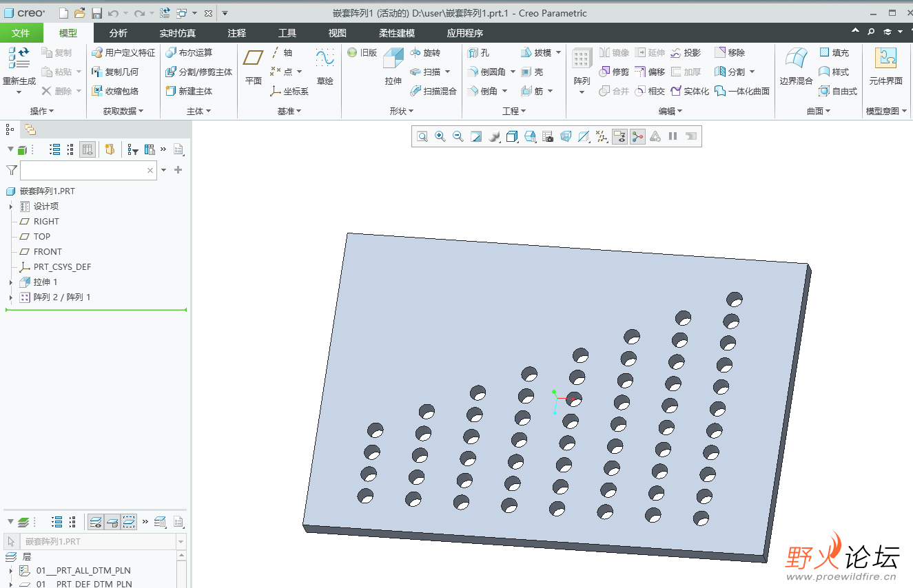Click the saved orientations view icon
Image resolution: width=913 pixels, height=588 pixels.
530,136
